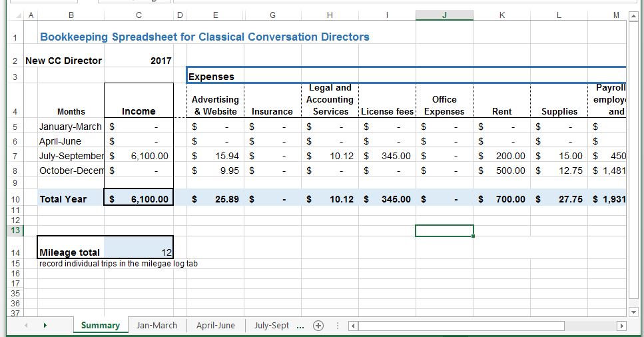Select the January-March row label

(70, 127)
